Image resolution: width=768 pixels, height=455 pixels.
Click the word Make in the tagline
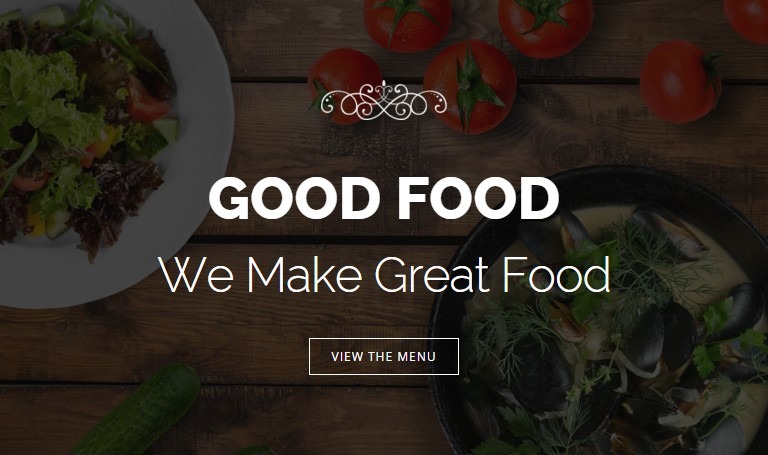point(304,274)
